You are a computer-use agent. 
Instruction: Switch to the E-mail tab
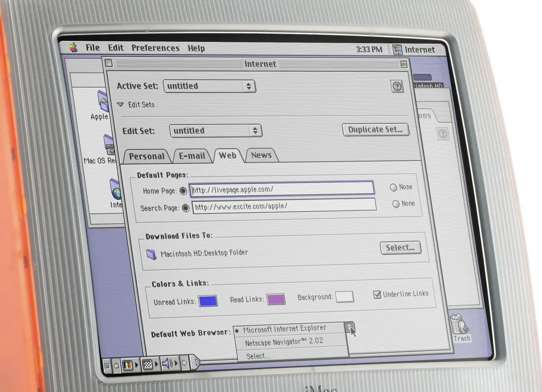[x=192, y=156]
